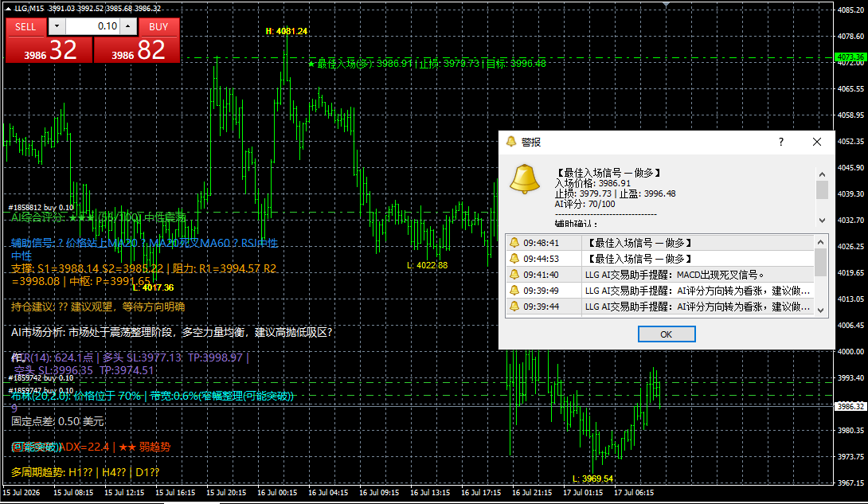Select the 09:39:44 alert bell icon
Screen dimensions: 868x504
514,307
